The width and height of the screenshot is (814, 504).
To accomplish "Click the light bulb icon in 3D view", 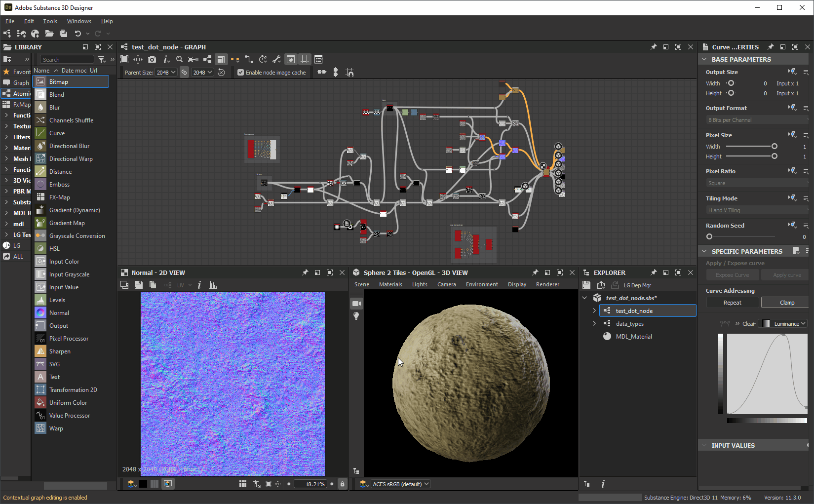I will pyautogui.click(x=356, y=316).
